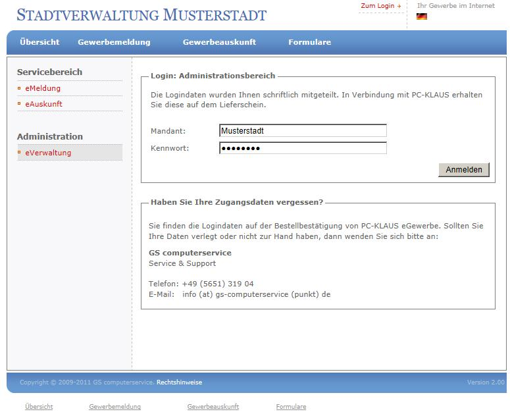Click the Ihr Gewerbe im Internet text
Viewport: 510px width, 420px height.
point(455,6)
